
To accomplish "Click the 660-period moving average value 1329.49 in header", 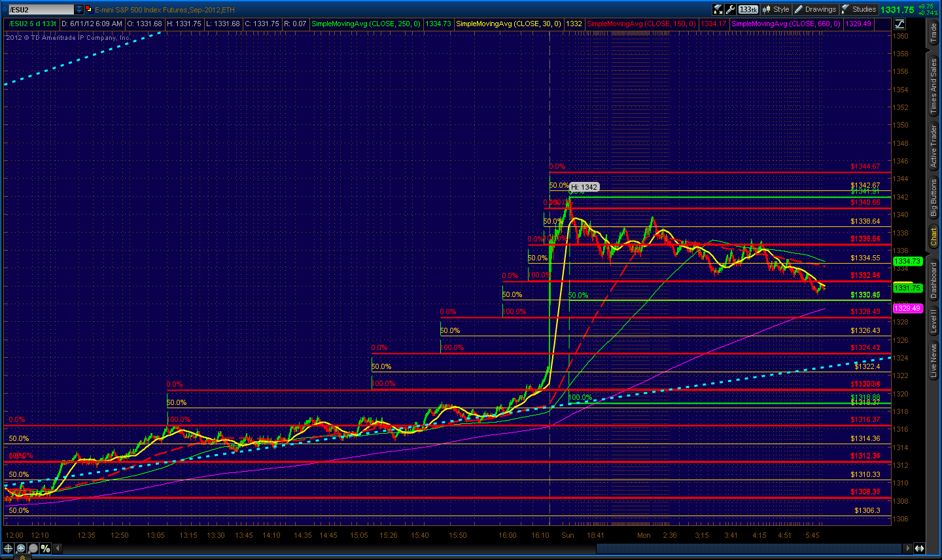I will coord(858,24).
